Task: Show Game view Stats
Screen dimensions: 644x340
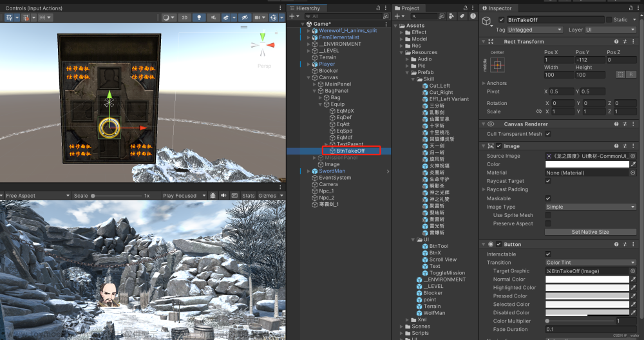Action: 248,196
